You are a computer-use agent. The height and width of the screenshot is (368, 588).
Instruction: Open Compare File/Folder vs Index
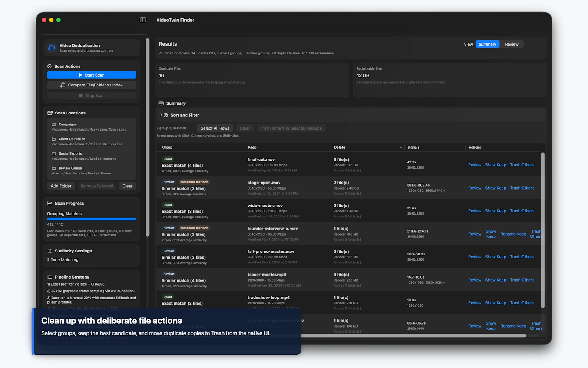click(92, 85)
